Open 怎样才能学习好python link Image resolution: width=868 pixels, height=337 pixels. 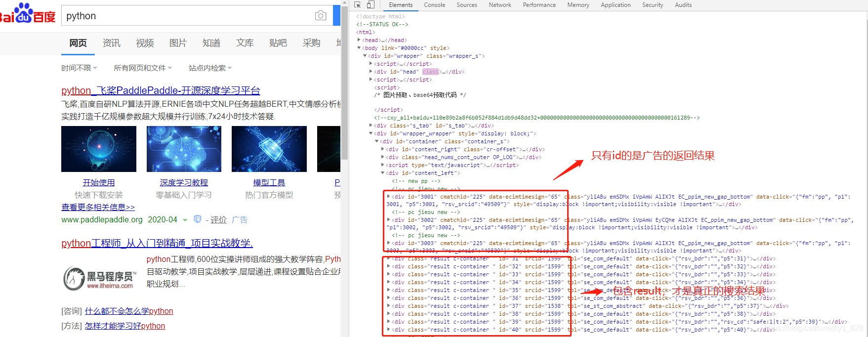pyautogui.click(x=125, y=326)
